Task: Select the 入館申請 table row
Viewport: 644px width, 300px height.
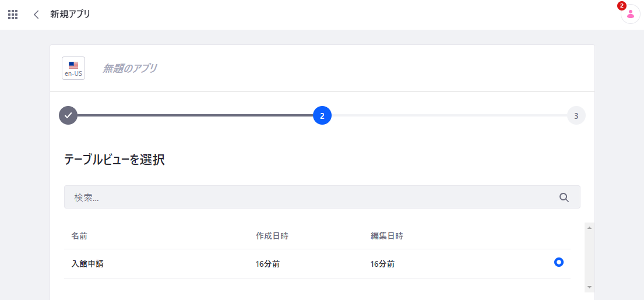Action: click(317, 263)
